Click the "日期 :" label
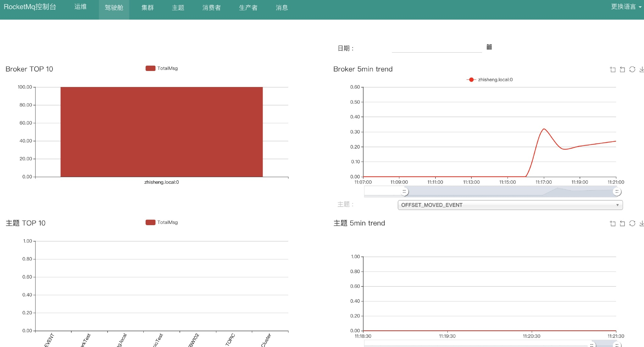Viewport: 644px width, 347px height. point(346,48)
